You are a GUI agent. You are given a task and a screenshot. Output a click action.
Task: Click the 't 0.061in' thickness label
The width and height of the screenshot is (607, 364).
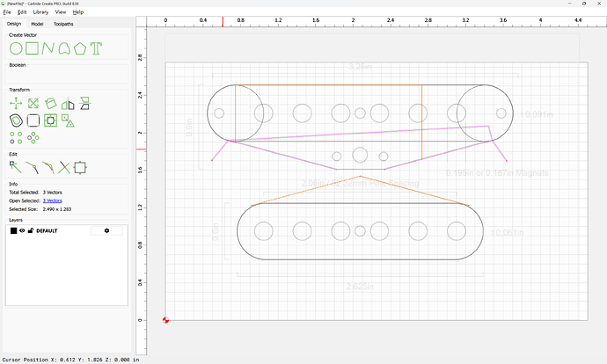point(508,232)
